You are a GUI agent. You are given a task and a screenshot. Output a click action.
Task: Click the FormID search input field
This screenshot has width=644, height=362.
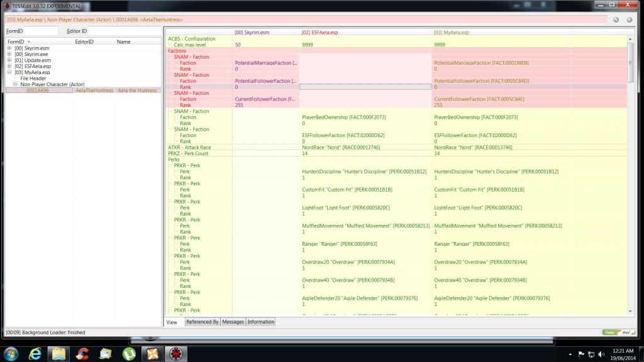coord(42,31)
